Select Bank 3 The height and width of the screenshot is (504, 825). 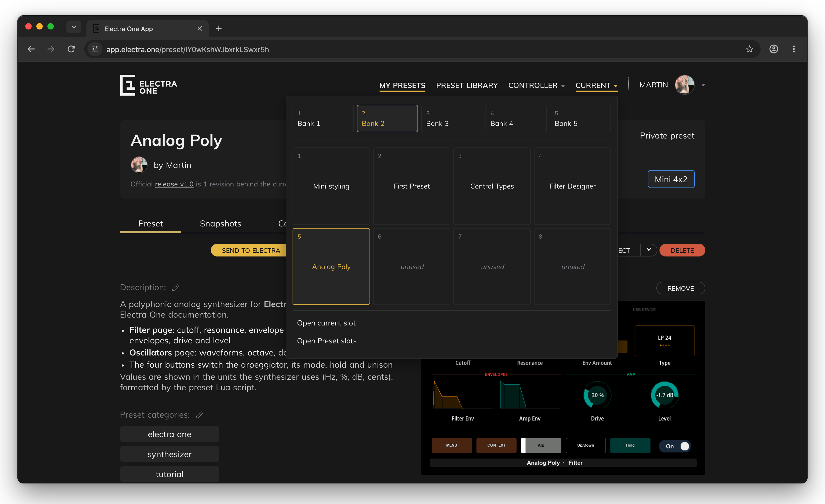click(451, 118)
